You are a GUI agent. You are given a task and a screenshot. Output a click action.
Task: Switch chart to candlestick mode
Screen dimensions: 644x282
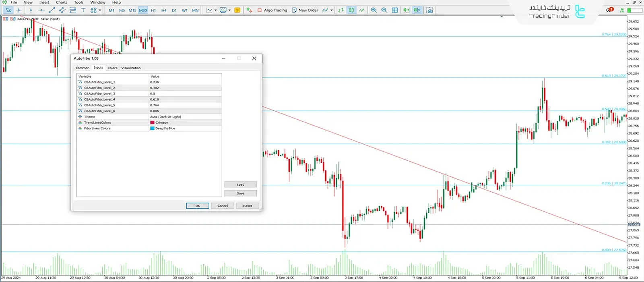tap(351, 10)
